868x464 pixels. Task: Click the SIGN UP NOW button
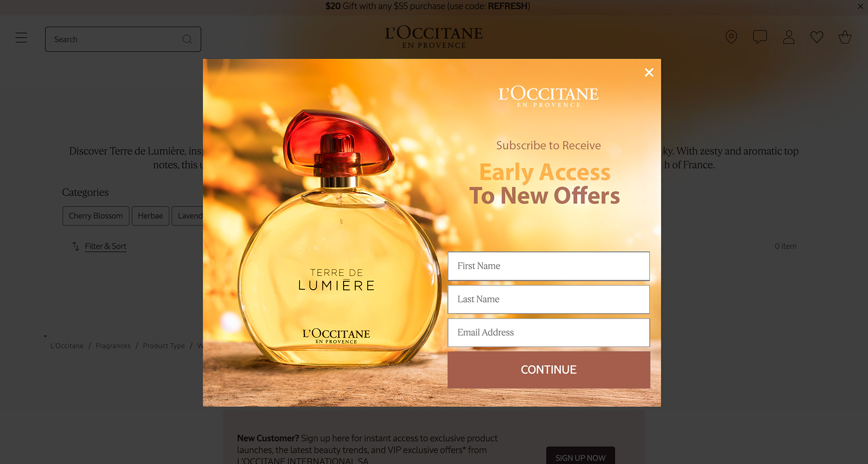click(580, 456)
